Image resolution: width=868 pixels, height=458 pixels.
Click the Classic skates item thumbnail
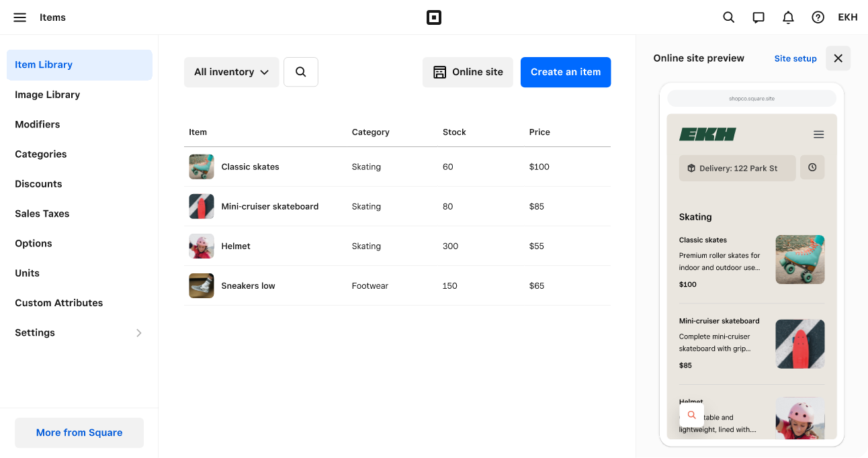pos(202,167)
